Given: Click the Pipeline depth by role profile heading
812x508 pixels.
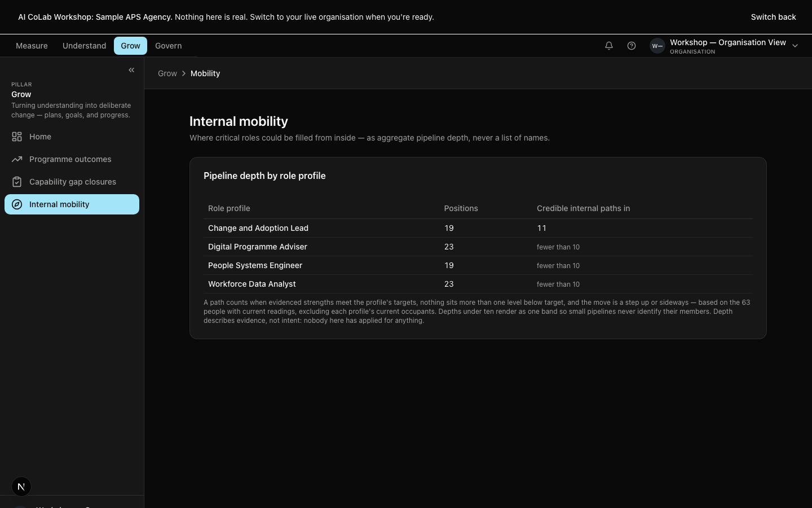Looking at the screenshot, I should pos(264,176).
